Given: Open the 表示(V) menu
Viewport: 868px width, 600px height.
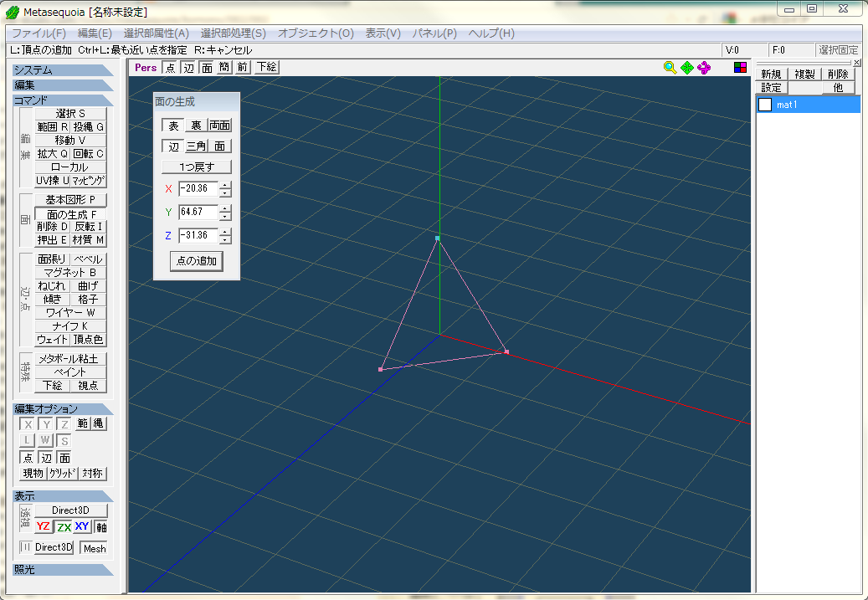Looking at the screenshot, I should 383,33.
